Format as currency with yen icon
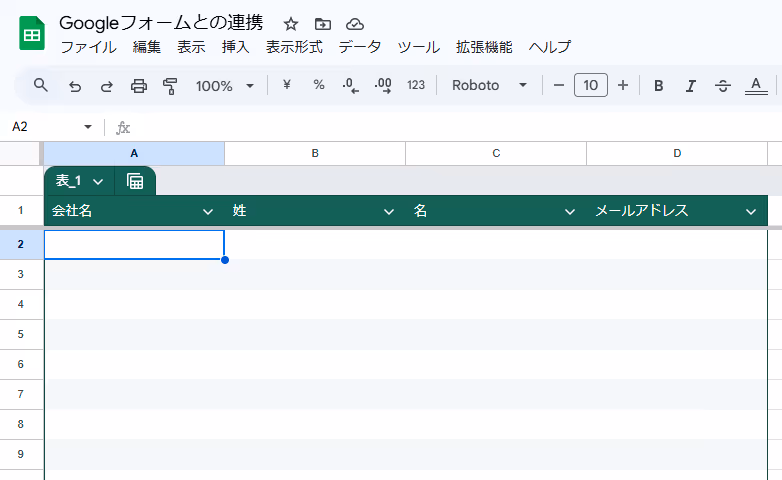Image resolution: width=782 pixels, height=480 pixels. (286, 85)
